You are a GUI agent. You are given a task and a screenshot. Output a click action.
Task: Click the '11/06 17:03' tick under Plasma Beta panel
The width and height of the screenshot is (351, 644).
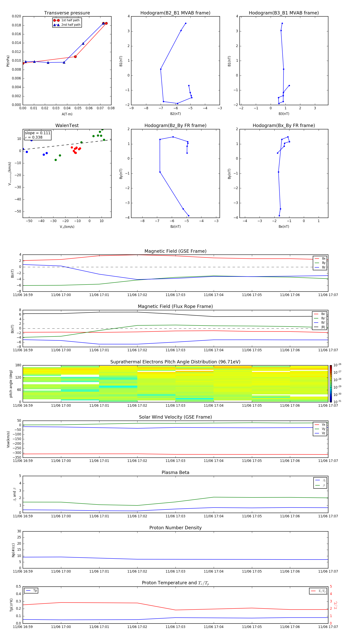175,516
